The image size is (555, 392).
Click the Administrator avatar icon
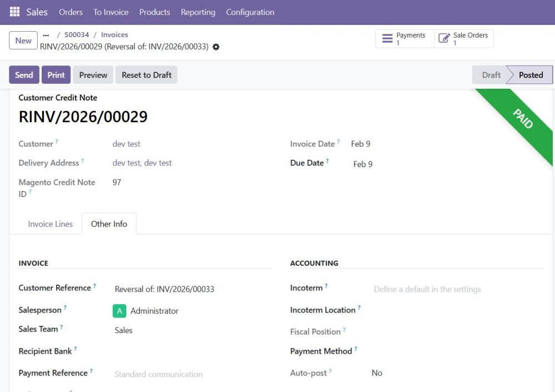point(119,311)
